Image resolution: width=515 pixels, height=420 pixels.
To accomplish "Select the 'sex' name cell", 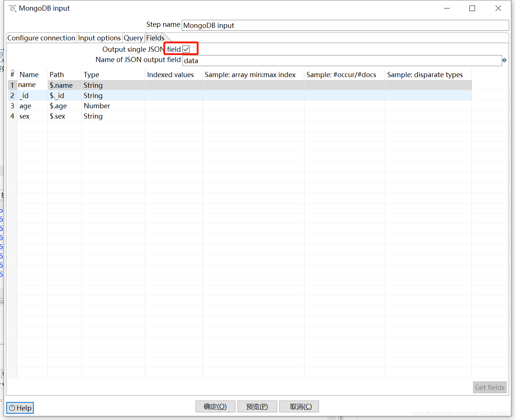I will 32,116.
